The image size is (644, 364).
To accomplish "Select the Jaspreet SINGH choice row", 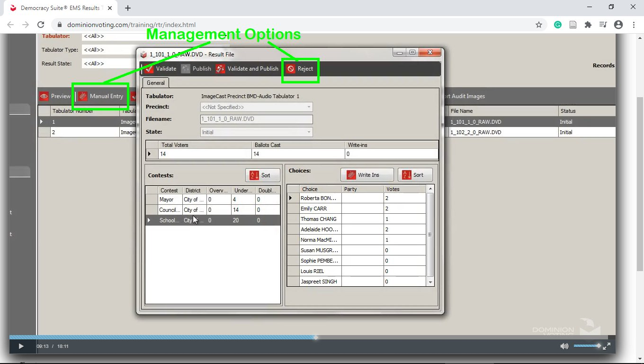I will (x=357, y=282).
